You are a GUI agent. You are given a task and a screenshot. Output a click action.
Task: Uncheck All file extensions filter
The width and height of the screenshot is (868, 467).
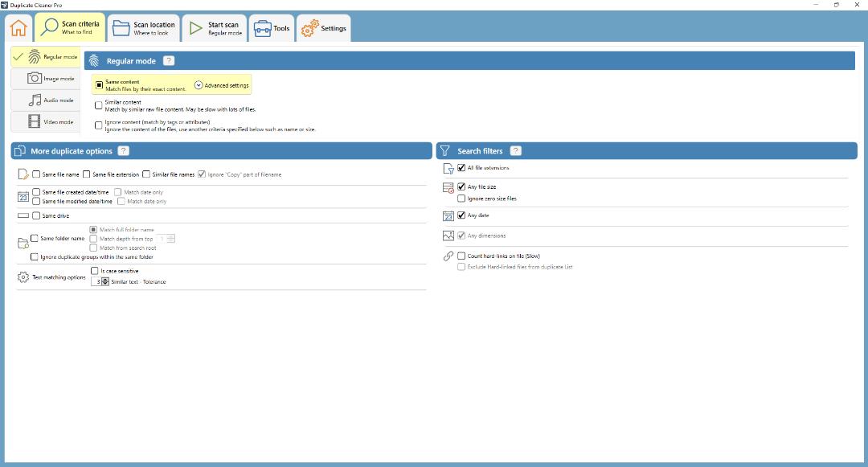pyautogui.click(x=461, y=168)
